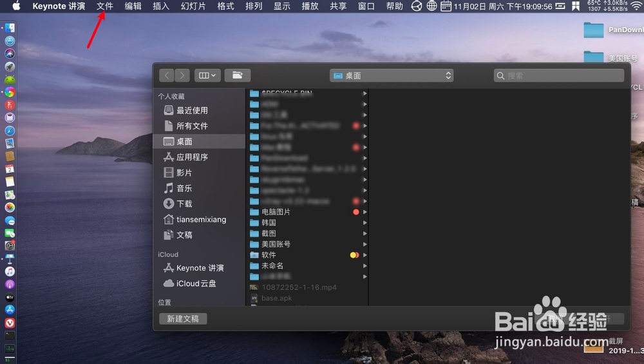
Task: Select 桌面 in the sidebar
Action: coord(199,141)
